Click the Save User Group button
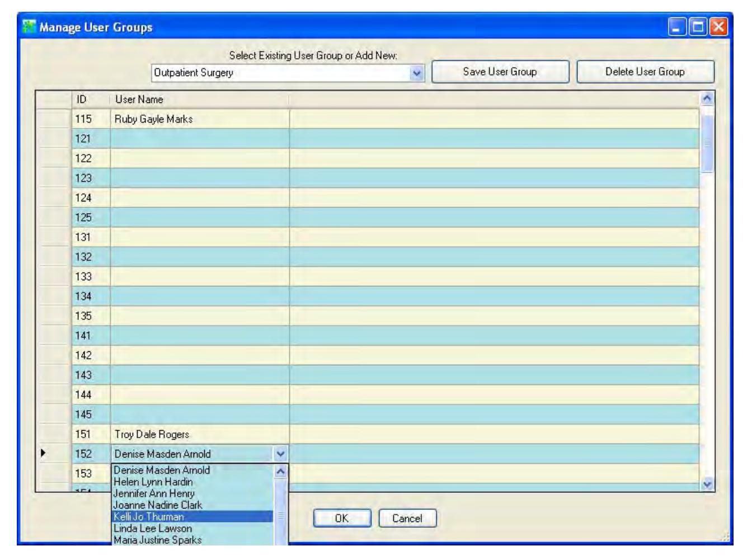Screen dimensions: 747x560 point(500,72)
